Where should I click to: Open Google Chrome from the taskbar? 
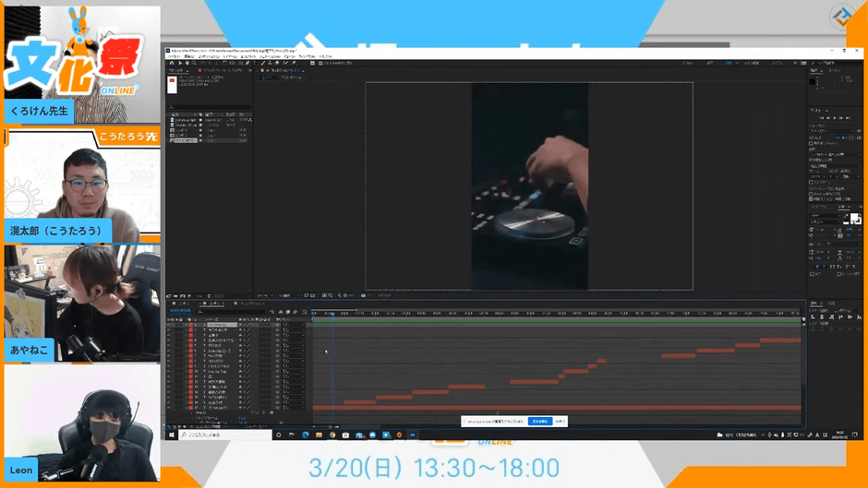[332, 434]
